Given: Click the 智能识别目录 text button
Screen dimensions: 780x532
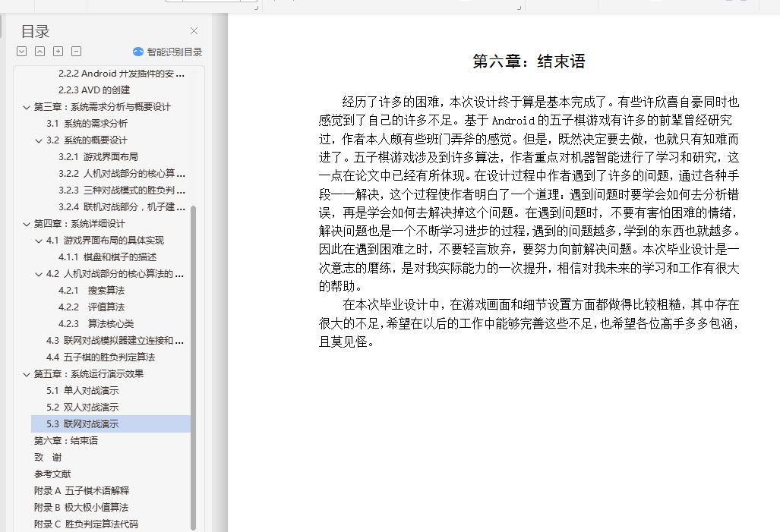Looking at the screenshot, I should coord(175,52).
